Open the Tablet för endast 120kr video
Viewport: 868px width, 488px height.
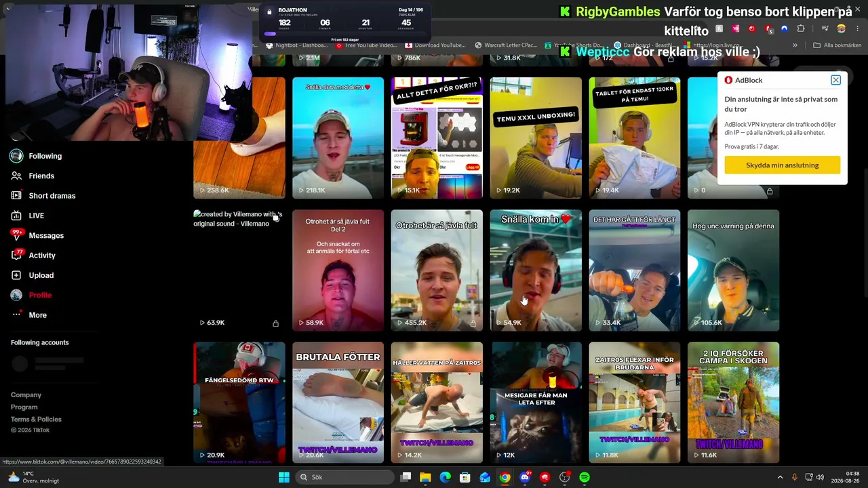click(634, 138)
